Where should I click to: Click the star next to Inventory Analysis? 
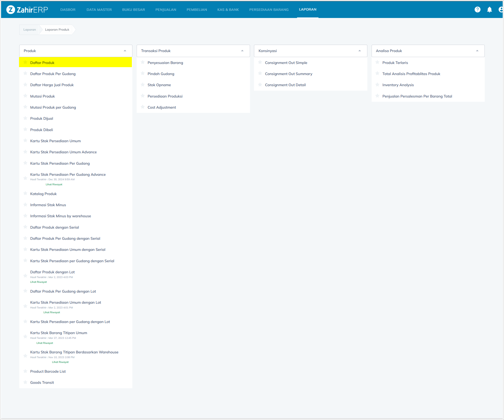pyautogui.click(x=377, y=85)
